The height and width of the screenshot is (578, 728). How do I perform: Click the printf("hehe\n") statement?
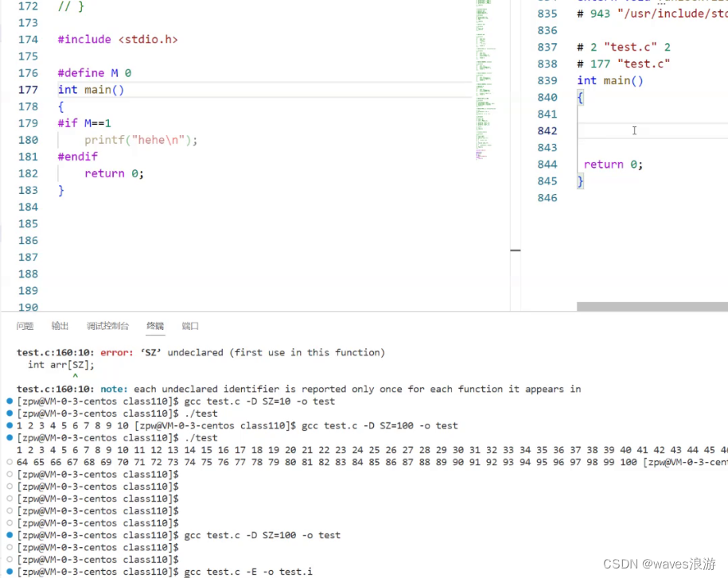tap(141, 140)
